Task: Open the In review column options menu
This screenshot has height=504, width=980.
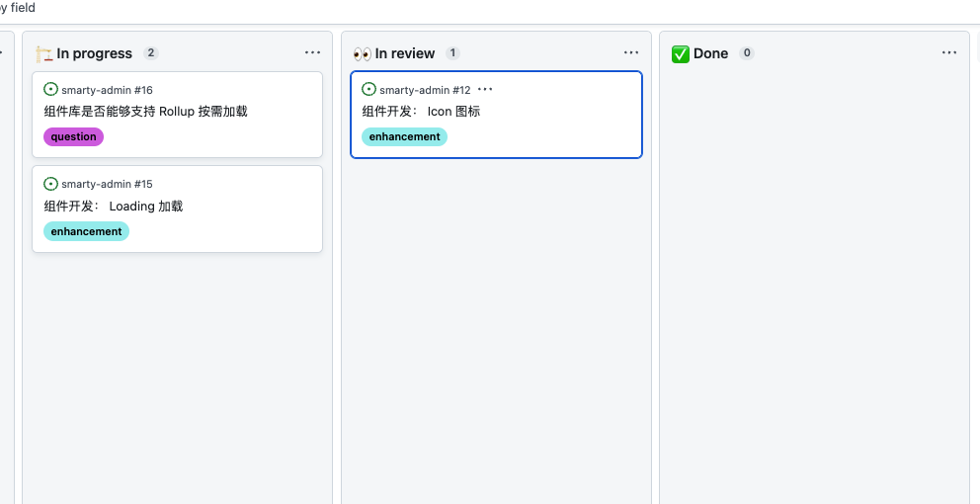Action: point(631,53)
